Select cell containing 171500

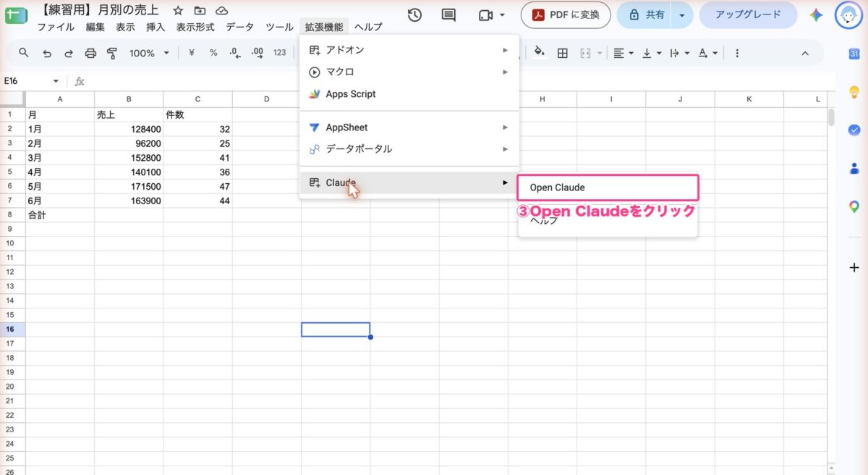(129, 186)
